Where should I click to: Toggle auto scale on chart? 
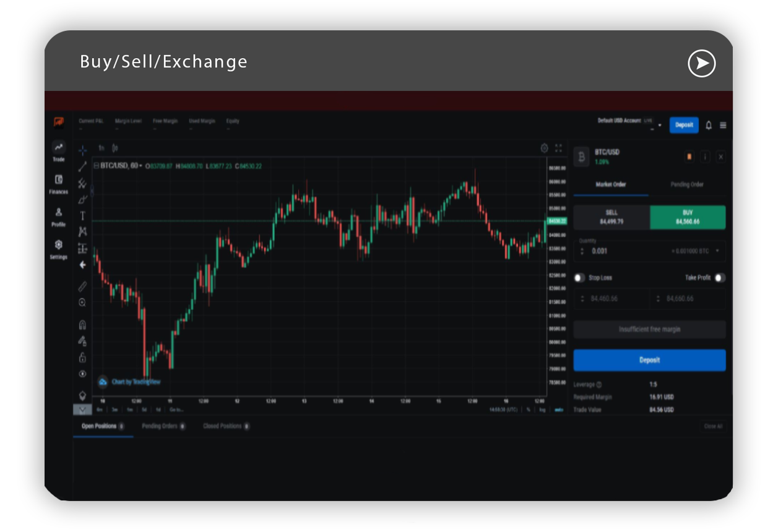point(558,410)
